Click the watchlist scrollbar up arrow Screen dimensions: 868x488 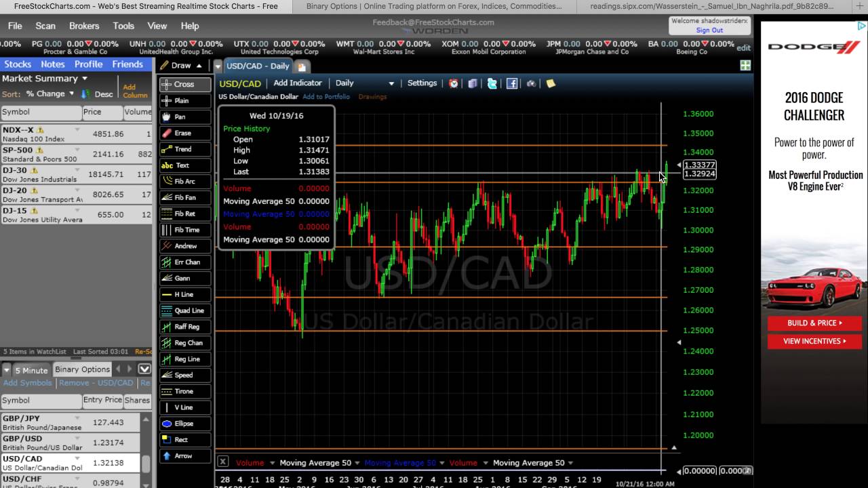(x=146, y=420)
